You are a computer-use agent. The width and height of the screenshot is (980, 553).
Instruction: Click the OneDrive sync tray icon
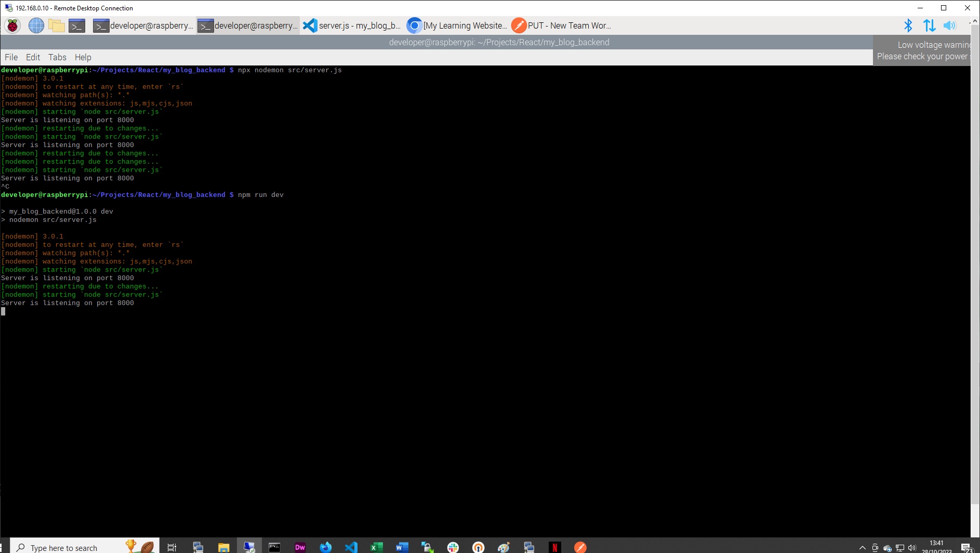[x=888, y=548]
